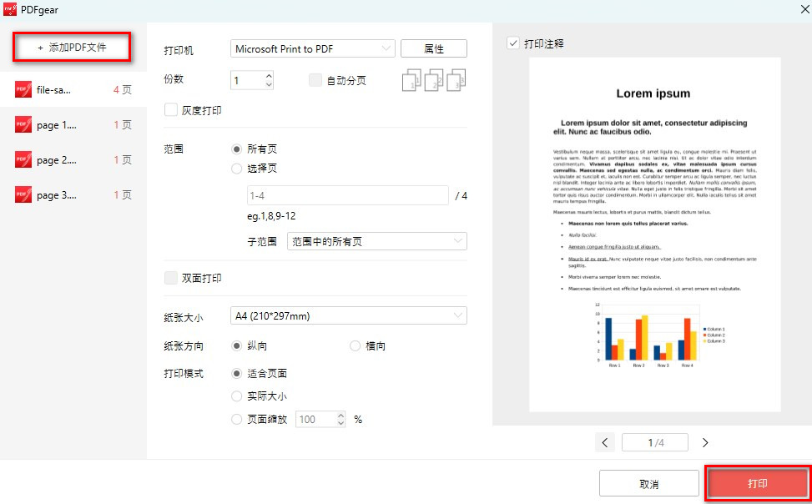Select the middle collation order icon
The image size is (812, 504).
coord(432,78)
